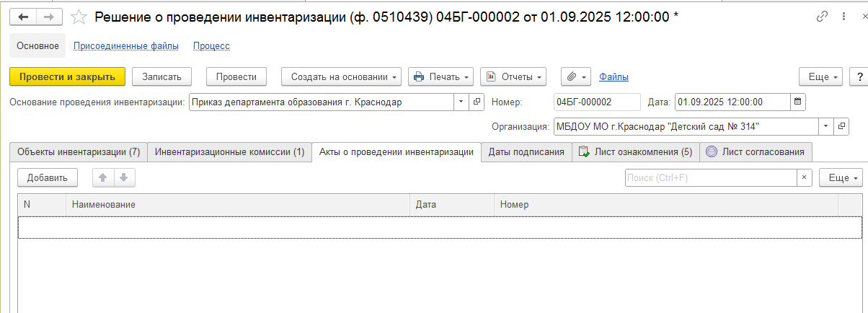Focus the Номер input field
868x313 pixels.
click(x=597, y=102)
